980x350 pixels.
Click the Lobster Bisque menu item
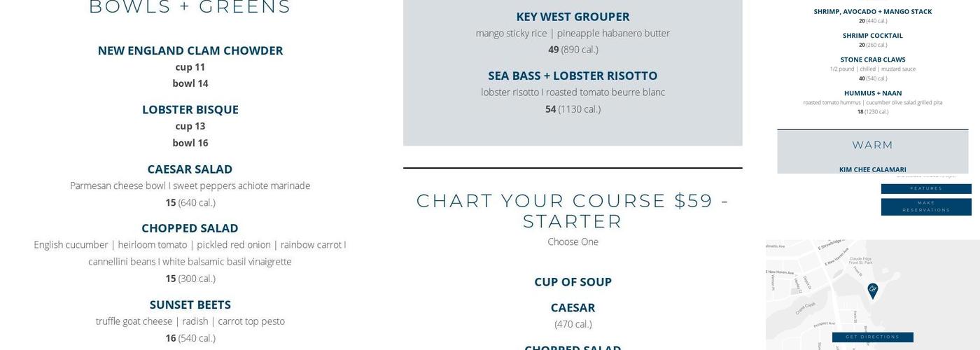(x=190, y=110)
